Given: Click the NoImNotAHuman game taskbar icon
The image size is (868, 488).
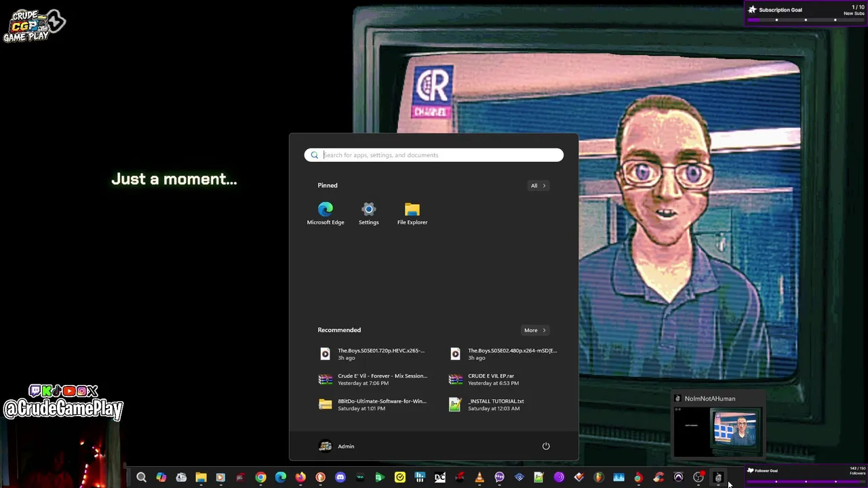Looking at the screenshot, I should pos(718,478).
